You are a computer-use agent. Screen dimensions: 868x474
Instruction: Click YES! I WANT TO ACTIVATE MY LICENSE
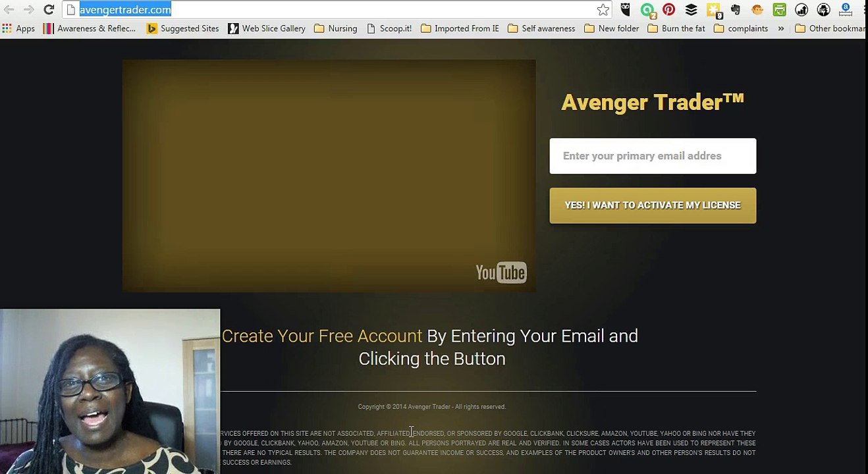pyautogui.click(x=653, y=205)
